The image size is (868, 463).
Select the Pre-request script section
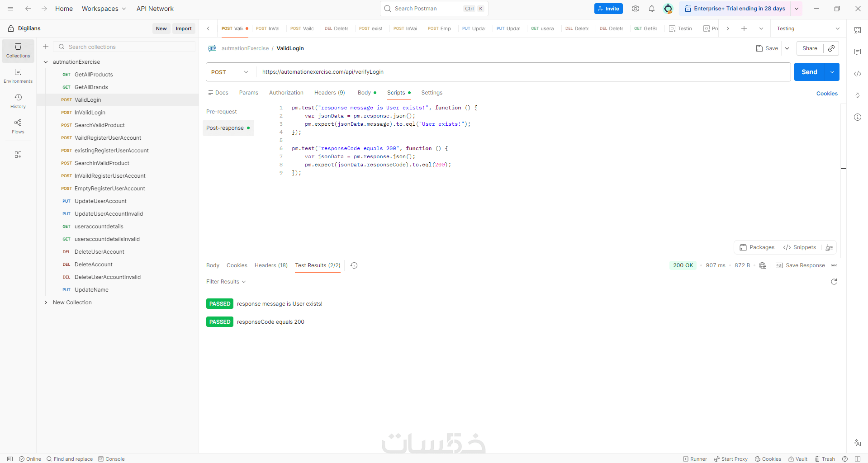click(x=222, y=112)
